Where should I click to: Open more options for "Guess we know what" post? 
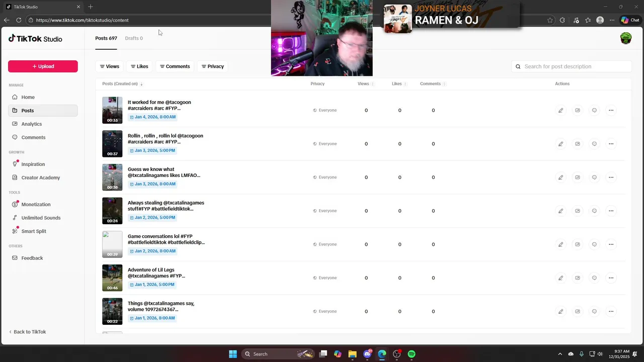pos(611,177)
